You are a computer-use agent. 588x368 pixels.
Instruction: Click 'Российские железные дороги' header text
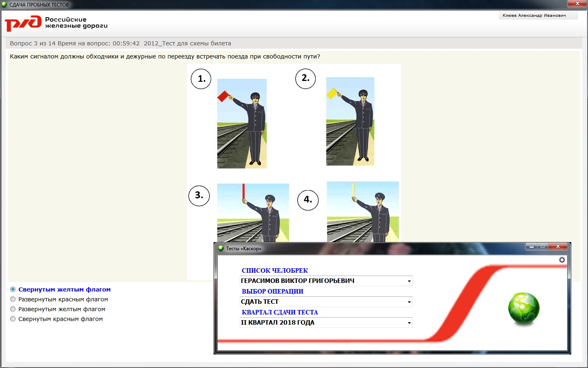pos(76,22)
